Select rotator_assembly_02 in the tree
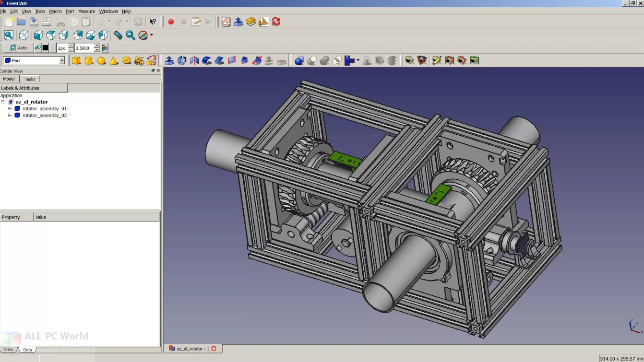This screenshot has width=644, height=362. (44, 116)
